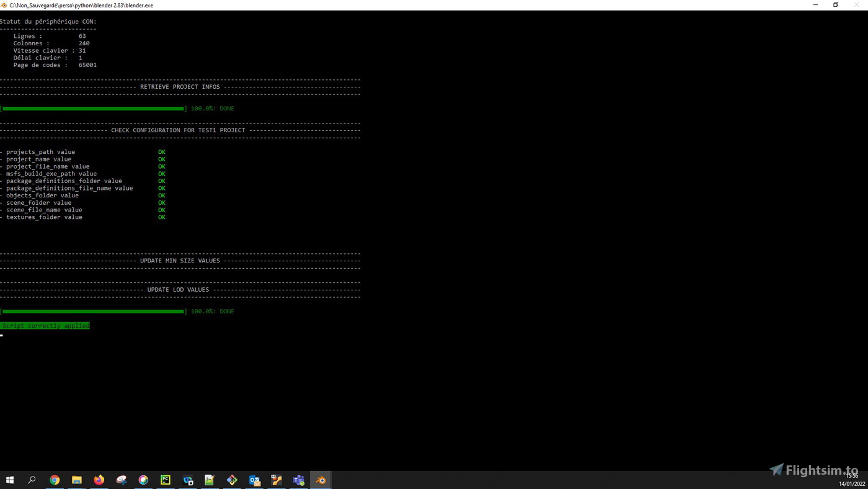Close the blender.exe console window
Screen dimensions: 868x489
click(x=857, y=5)
